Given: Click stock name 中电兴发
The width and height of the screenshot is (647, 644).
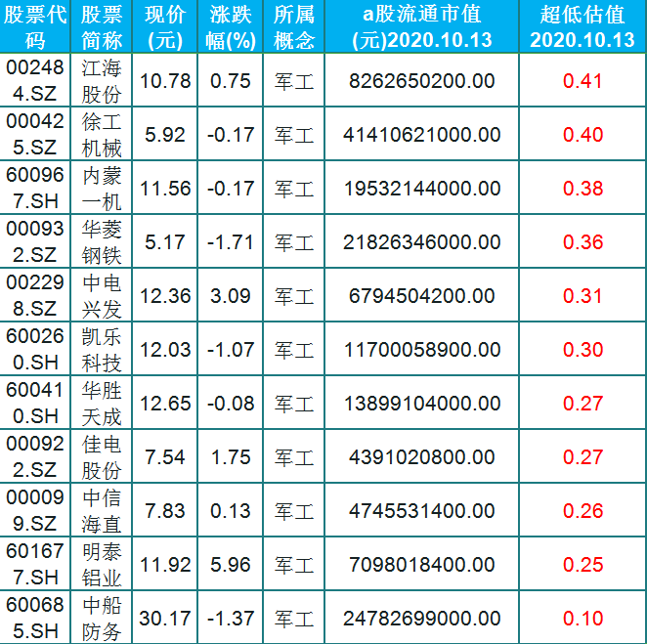Looking at the screenshot, I should pyautogui.click(x=101, y=295).
